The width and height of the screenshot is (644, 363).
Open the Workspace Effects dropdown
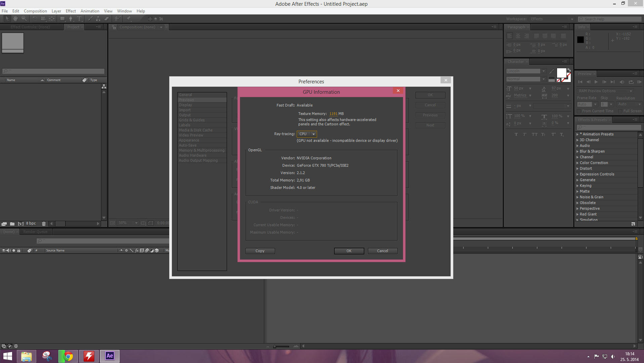click(x=552, y=19)
